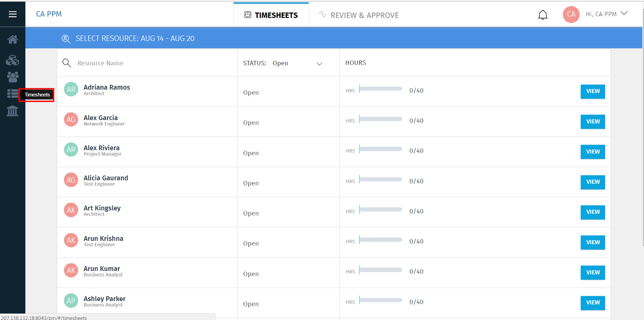Click Arun Kumar's AK avatar
Image resolution: width=644 pixels, height=320 pixels.
tap(71, 270)
